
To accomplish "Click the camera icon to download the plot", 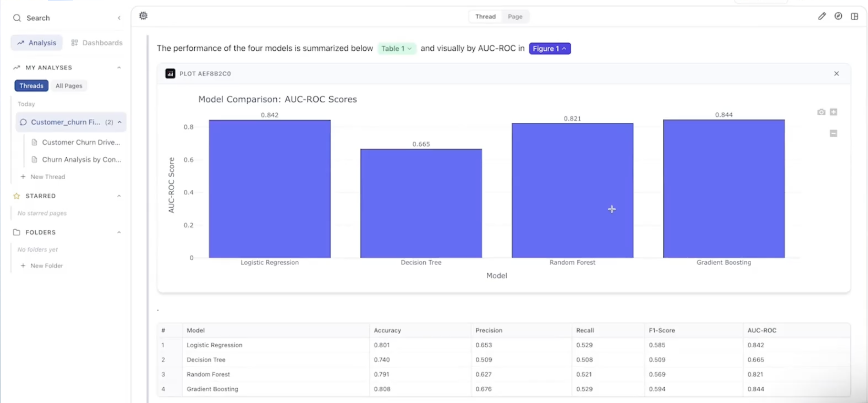I will click(x=821, y=112).
